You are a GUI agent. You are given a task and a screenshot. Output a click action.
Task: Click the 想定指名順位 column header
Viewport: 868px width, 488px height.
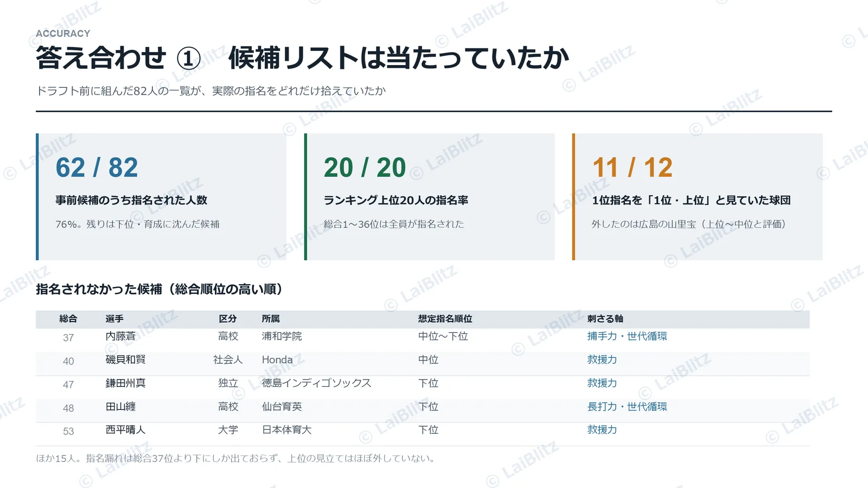click(x=445, y=319)
